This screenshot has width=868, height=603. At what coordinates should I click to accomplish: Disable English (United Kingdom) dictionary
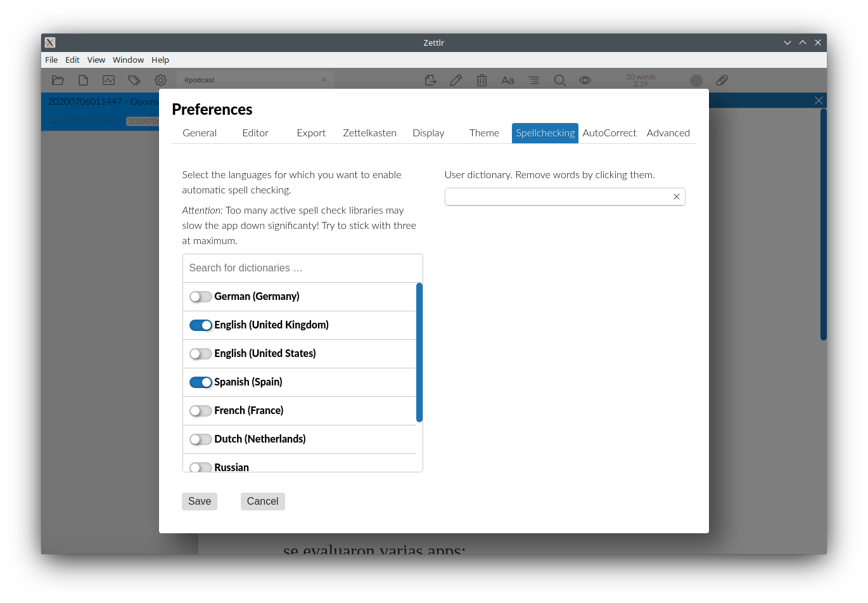click(x=201, y=325)
